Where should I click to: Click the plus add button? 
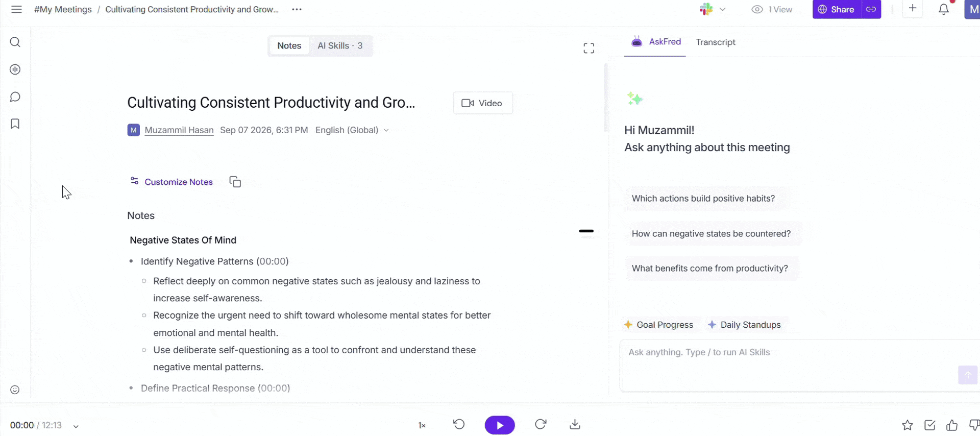(913, 9)
